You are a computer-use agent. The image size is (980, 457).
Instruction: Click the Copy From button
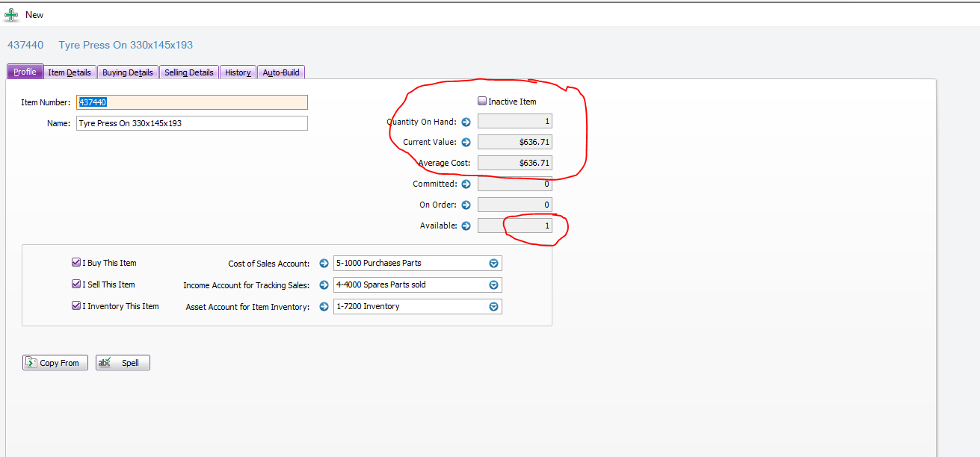click(x=55, y=363)
